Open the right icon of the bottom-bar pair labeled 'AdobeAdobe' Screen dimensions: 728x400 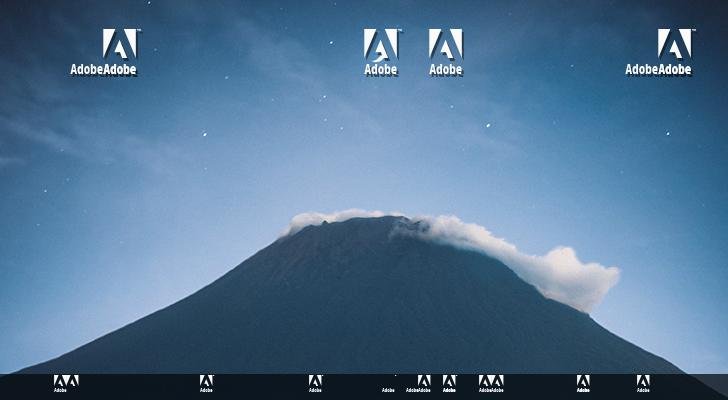(497, 381)
